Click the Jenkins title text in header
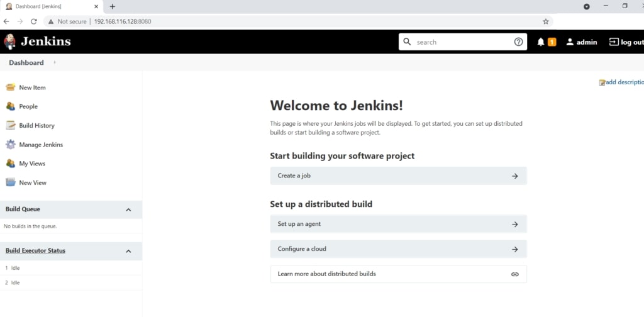644x317 pixels. coord(45,42)
